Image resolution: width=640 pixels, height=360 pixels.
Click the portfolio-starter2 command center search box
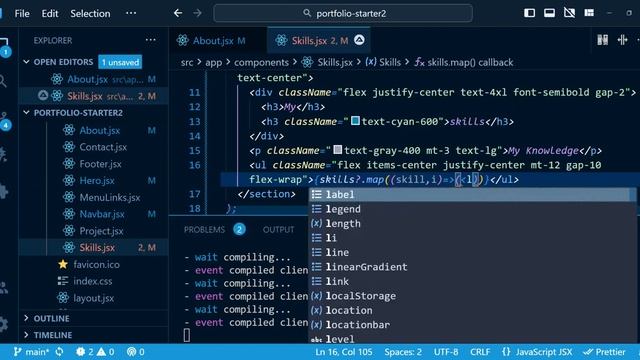click(343, 13)
